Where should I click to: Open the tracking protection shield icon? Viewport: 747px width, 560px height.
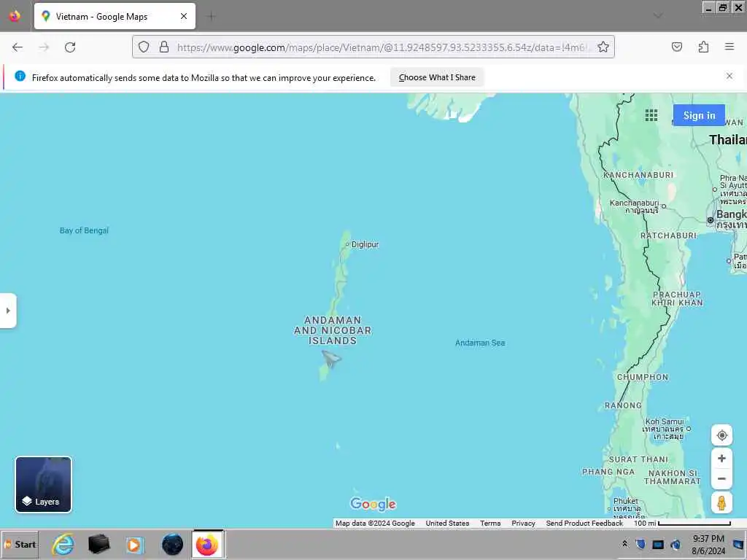(x=144, y=47)
